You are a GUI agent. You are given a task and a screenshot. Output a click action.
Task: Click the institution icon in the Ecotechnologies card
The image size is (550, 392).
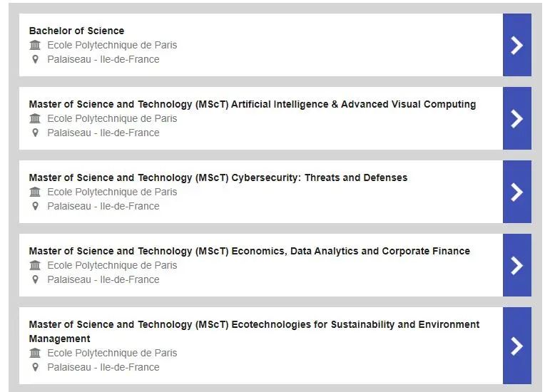tap(35, 353)
